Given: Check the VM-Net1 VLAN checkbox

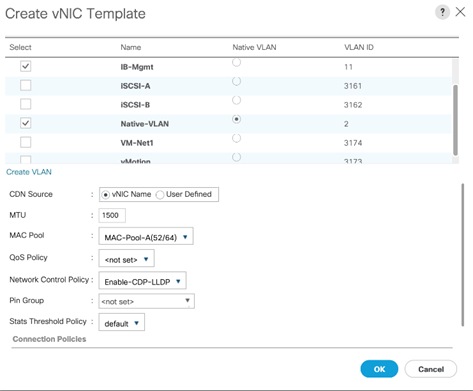Looking at the screenshot, I should [26, 142].
